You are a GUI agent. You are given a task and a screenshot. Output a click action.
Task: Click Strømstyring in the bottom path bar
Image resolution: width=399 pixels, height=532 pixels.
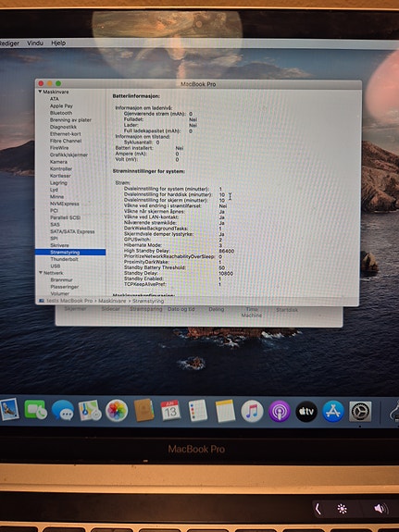point(148,301)
